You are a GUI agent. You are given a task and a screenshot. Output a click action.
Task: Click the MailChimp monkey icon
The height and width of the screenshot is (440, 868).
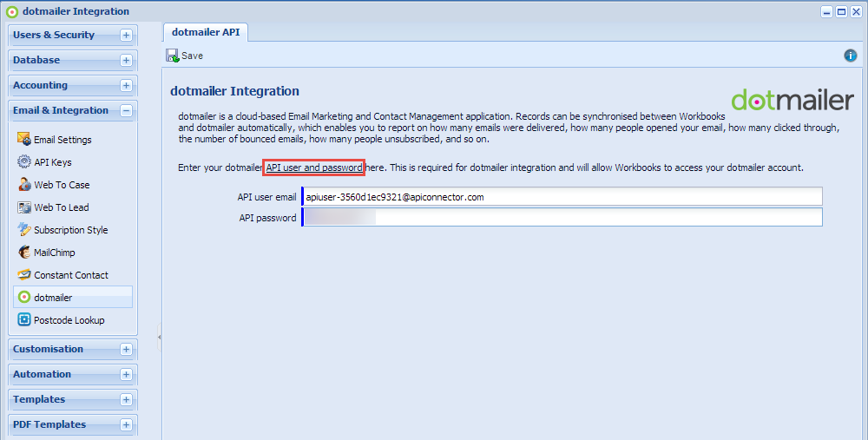(x=23, y=252)
